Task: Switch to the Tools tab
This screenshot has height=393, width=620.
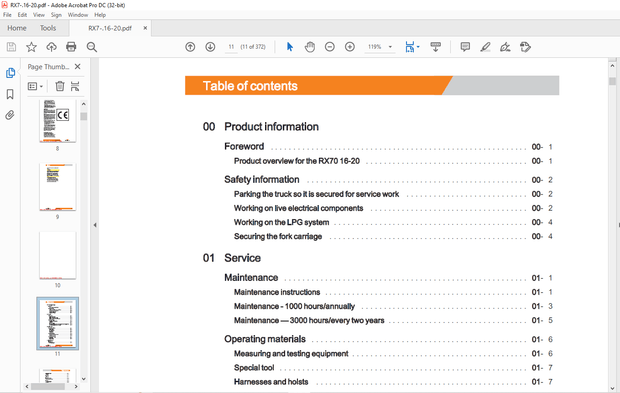Action: click(x=48, y=28)
